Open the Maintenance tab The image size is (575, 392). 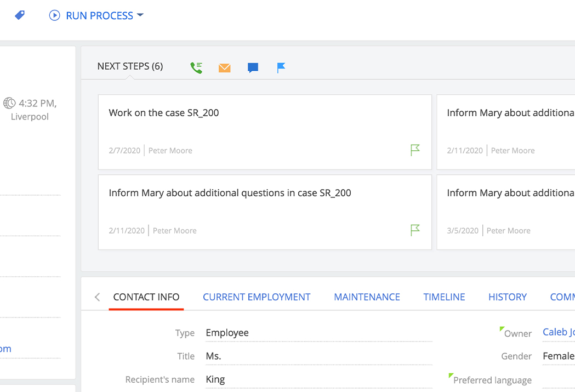(367, 297)
